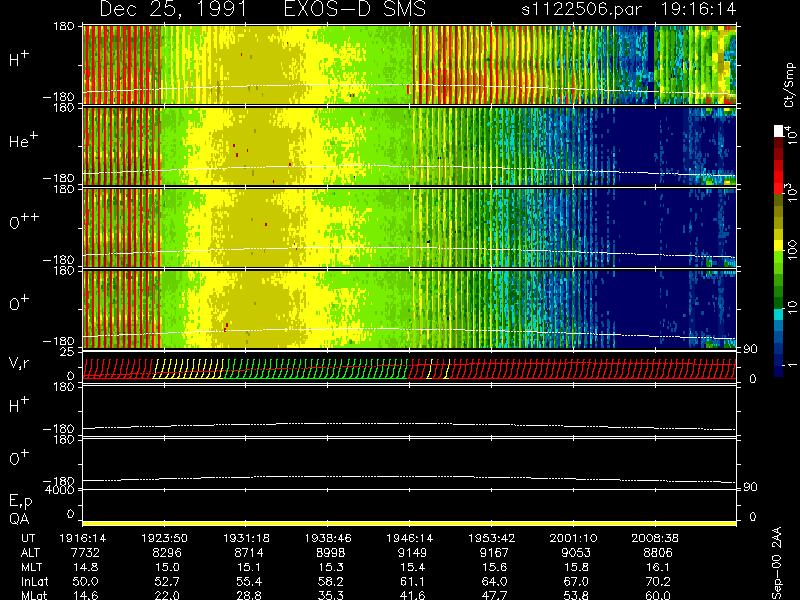The width and height of the screenshot is (800, 600).
Task: Click the 'O++' panel label
Action: tap(24, 222)
